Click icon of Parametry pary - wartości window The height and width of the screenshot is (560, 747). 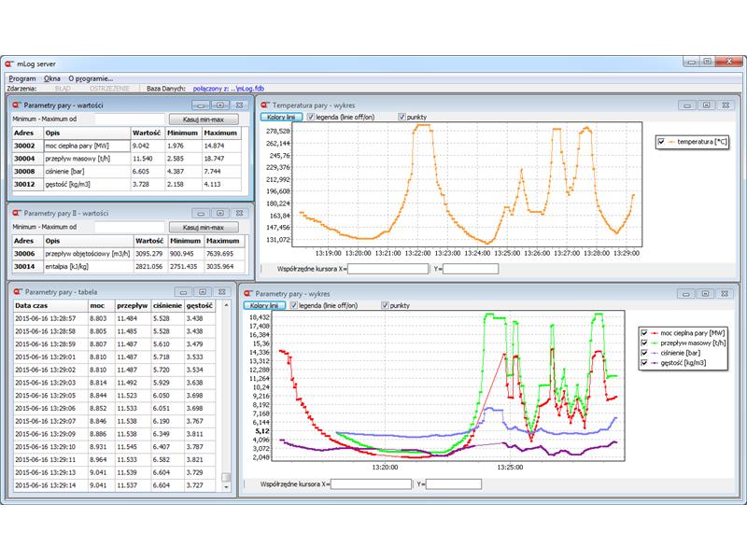pyautogui.click(x=15, y=105)
